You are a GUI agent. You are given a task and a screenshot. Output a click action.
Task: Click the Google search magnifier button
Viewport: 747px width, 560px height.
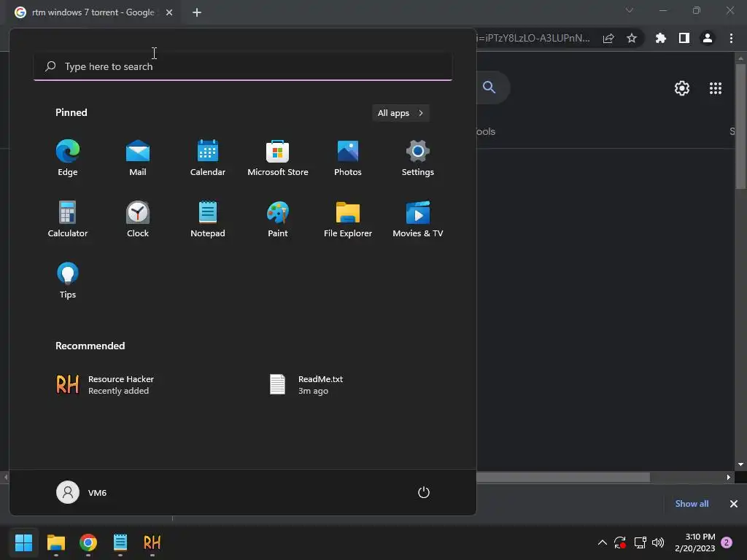pyautogui.click(x=489, y=87)
